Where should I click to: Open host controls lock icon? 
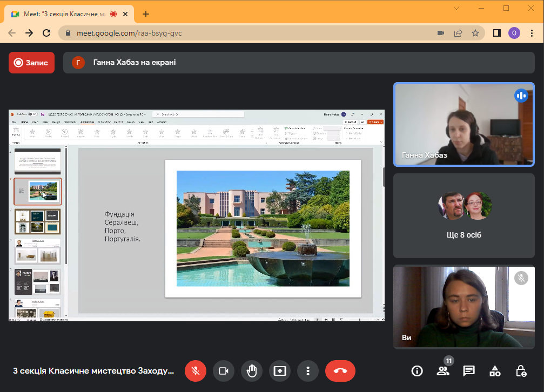[521, 371]
